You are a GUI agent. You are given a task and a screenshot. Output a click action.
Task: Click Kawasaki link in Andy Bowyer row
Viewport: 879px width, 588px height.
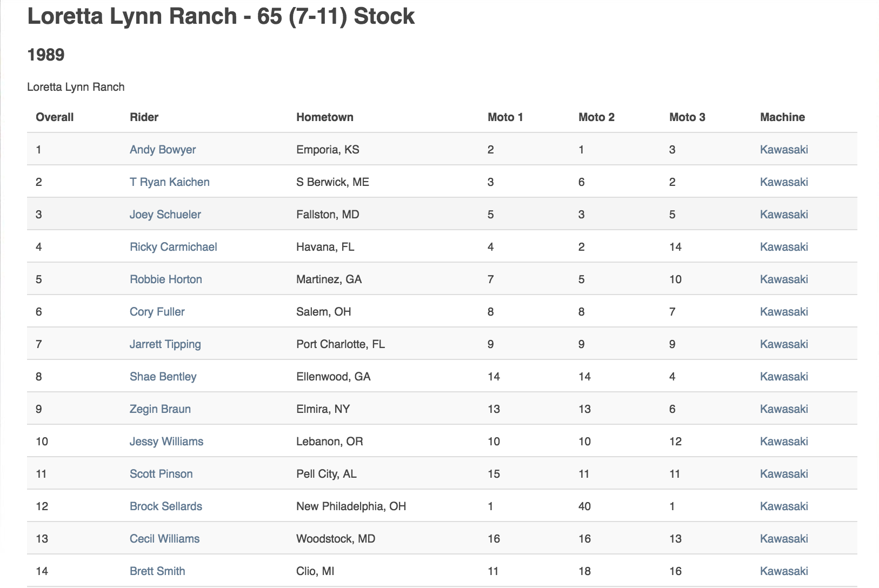[784, 150]
